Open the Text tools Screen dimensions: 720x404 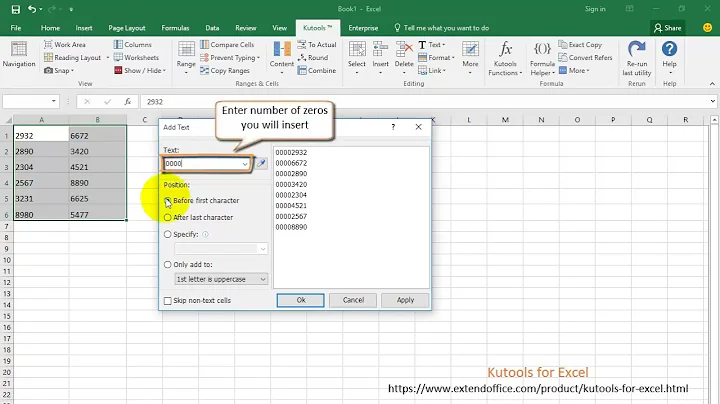(x=432, y=45)
